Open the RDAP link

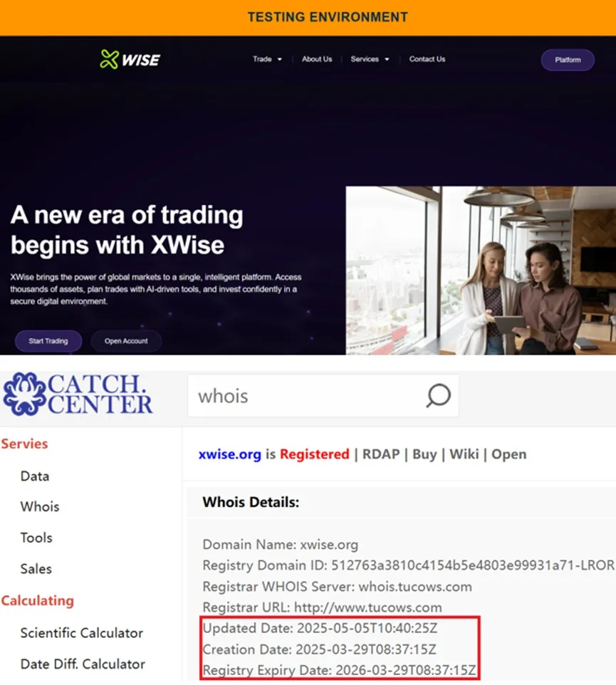coord(381,454)
